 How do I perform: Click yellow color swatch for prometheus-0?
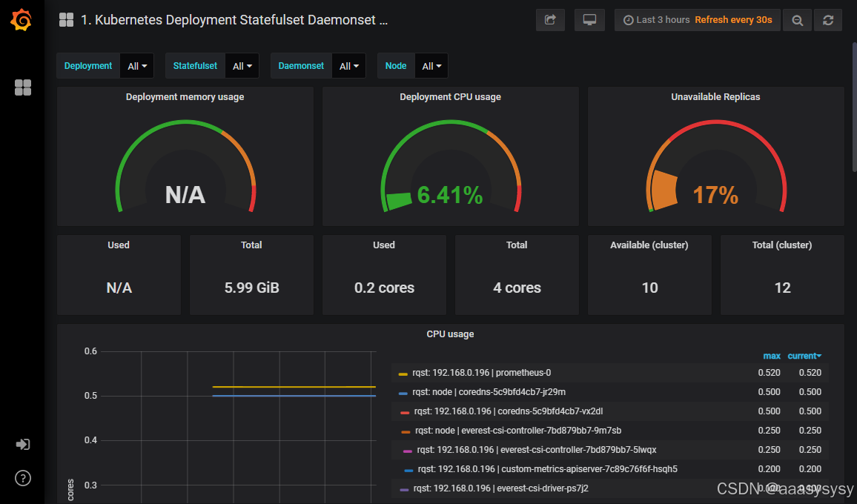click(x=403, y=374)
